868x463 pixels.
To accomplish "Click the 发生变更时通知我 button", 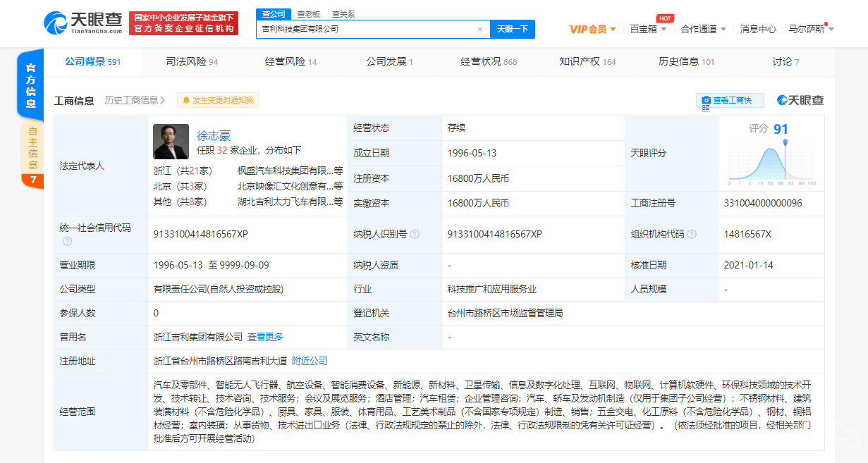I will 218,101.
